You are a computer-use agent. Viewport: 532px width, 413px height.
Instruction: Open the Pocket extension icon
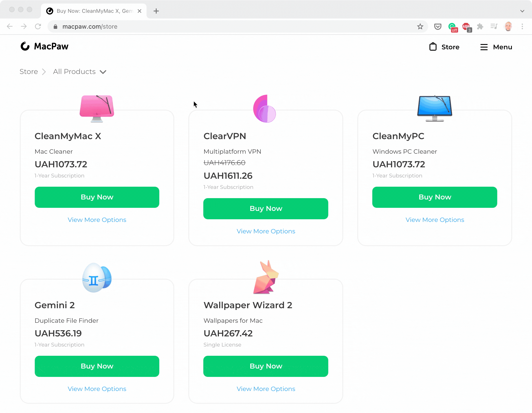[x=437, y=26]
